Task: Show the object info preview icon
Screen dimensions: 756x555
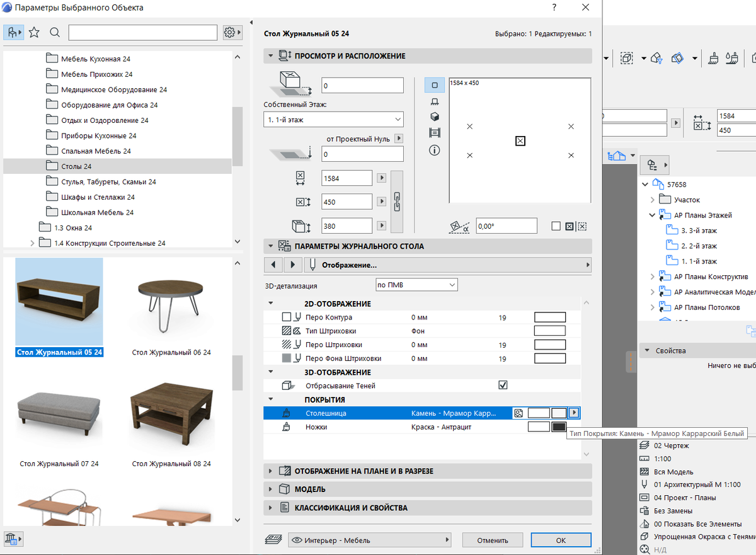Action: [434, 150]
